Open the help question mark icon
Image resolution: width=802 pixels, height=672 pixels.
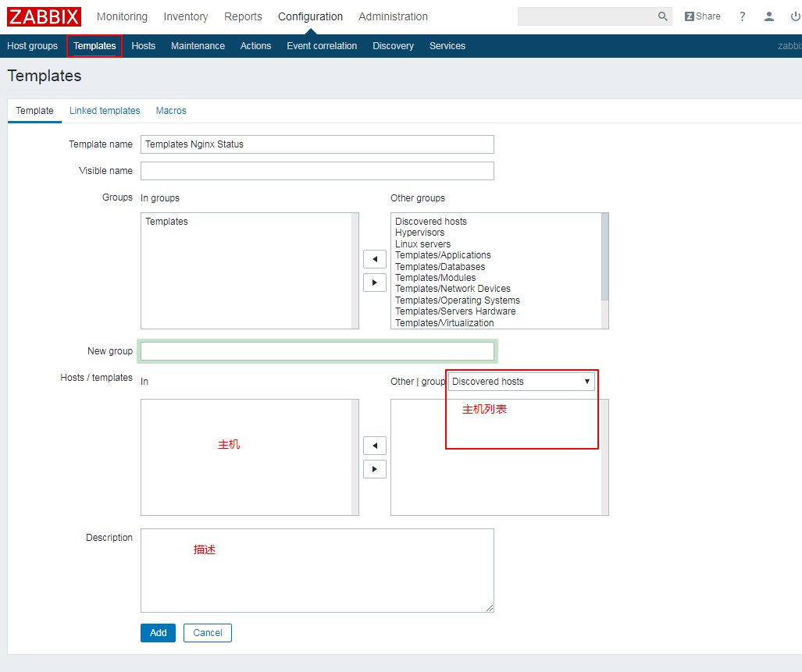click(x=743, y=16)
